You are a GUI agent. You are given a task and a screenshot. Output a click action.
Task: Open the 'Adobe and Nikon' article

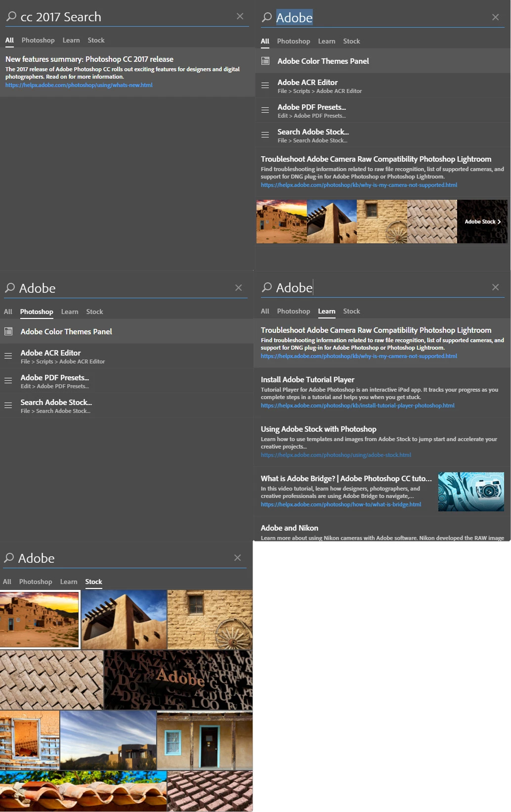[290, 528]
